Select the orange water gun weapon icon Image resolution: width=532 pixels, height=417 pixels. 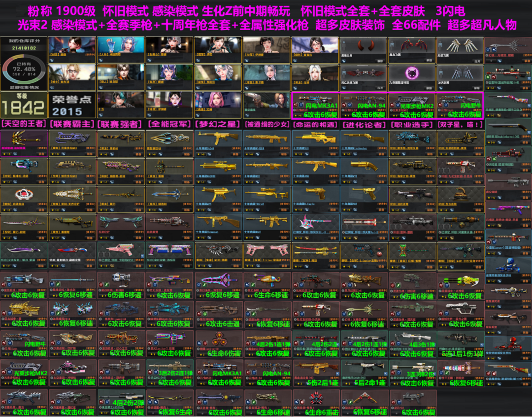[x=267, y=280]
